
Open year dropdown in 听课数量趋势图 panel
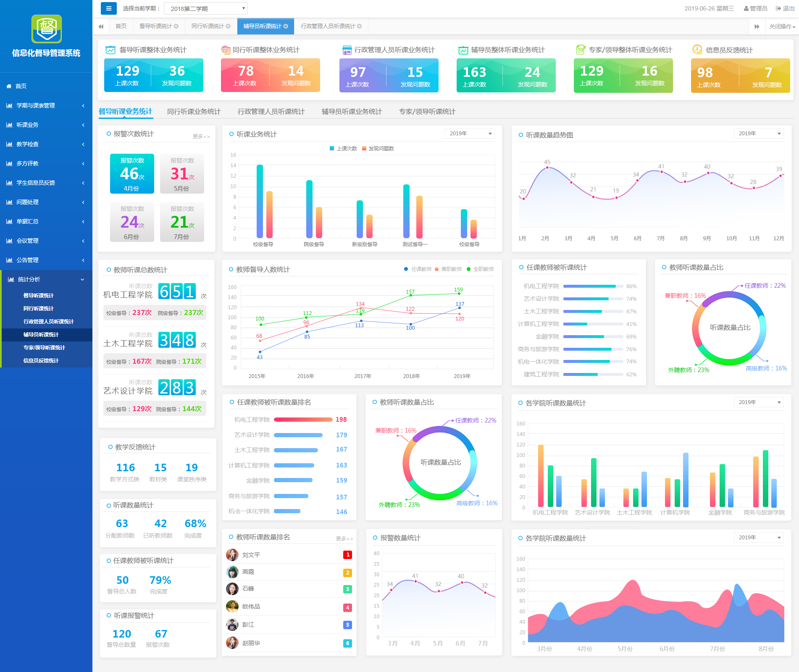coord(759,134)
